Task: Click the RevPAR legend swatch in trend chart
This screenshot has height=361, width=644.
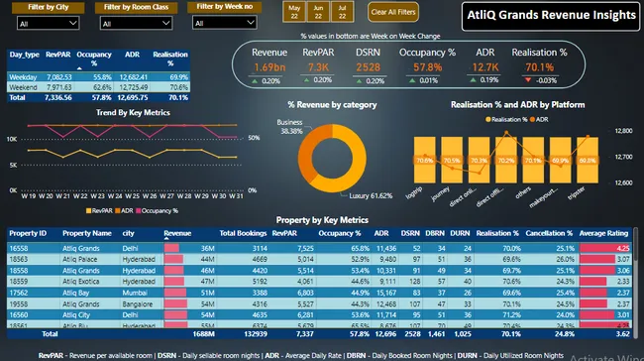Action: point(88,211)
